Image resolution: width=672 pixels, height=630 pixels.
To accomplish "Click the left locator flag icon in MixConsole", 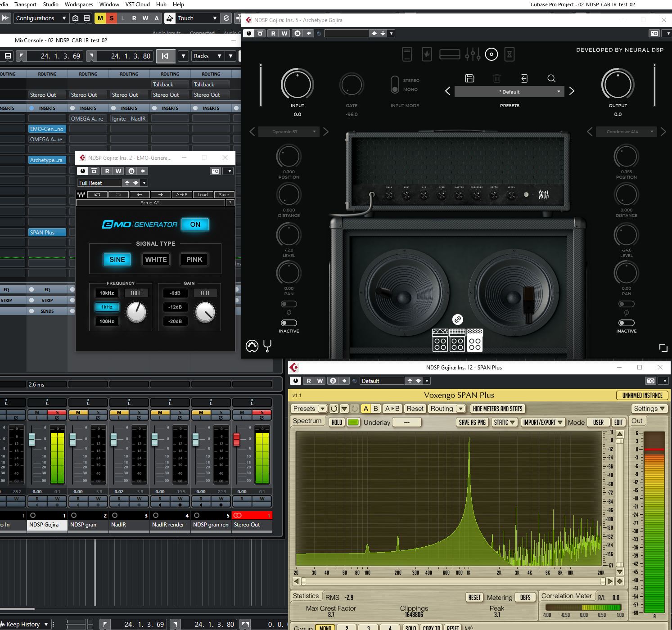I will (x=21, y=56).
